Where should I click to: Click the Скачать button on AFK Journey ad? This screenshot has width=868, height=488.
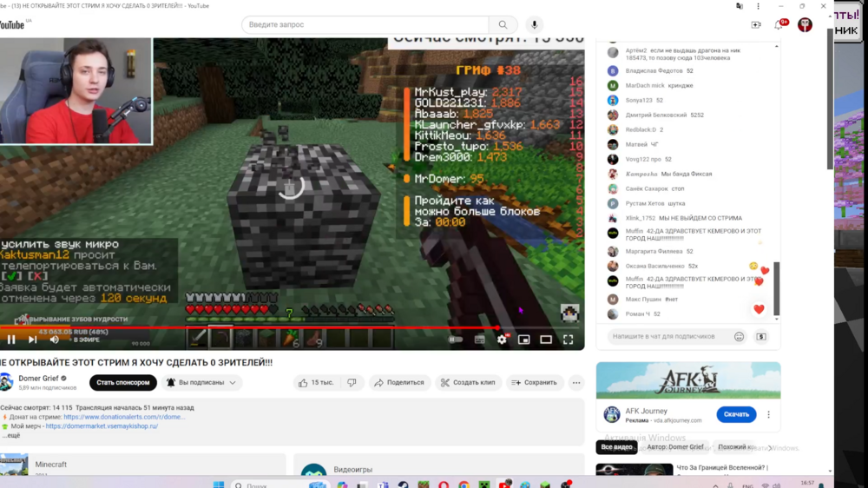coord(736,414)
